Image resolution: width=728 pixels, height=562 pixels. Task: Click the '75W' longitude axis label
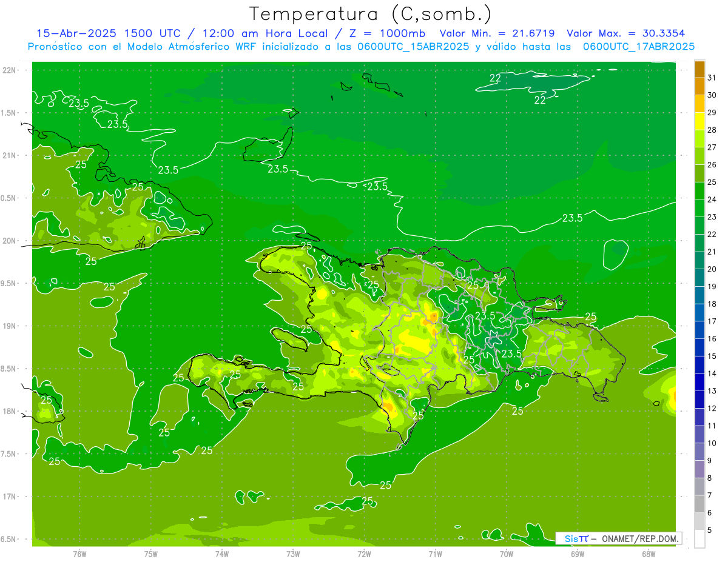151,554
